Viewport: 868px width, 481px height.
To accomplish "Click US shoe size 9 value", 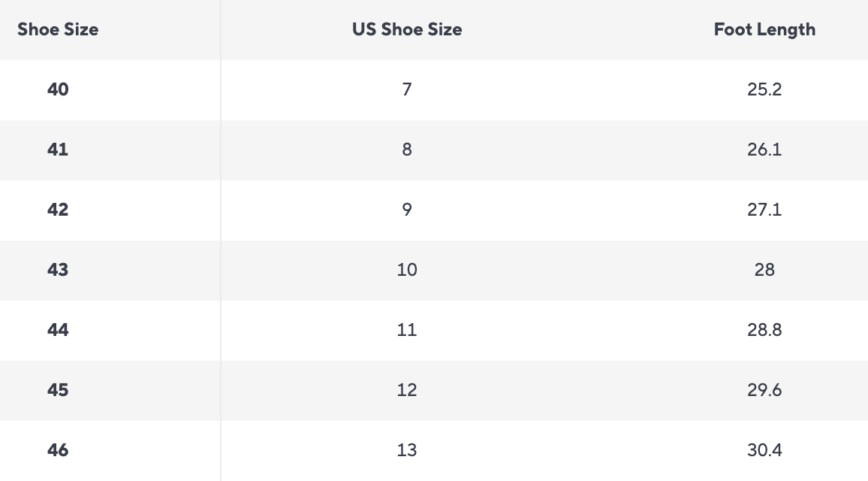I will 407,210.
